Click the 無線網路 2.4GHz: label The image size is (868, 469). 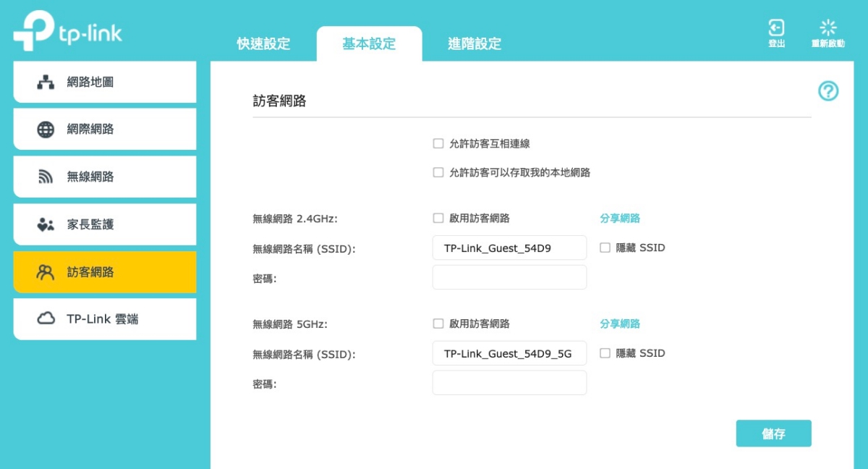coord(295,219)
